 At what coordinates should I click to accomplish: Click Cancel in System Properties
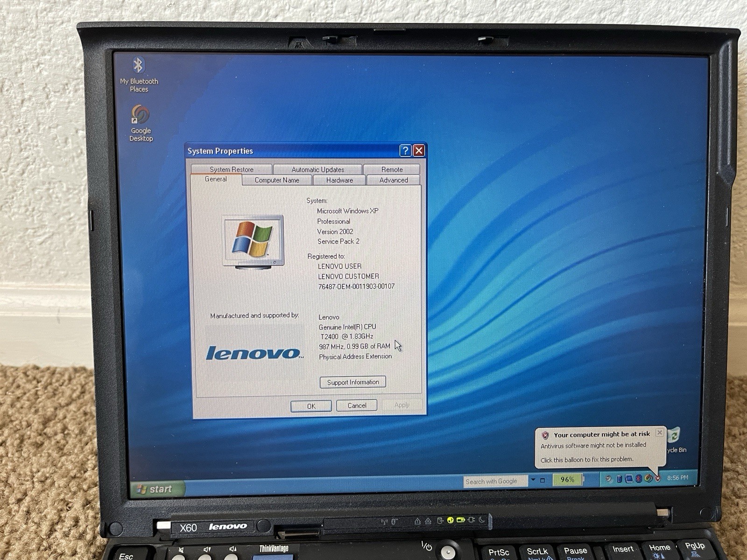[357, 406]
